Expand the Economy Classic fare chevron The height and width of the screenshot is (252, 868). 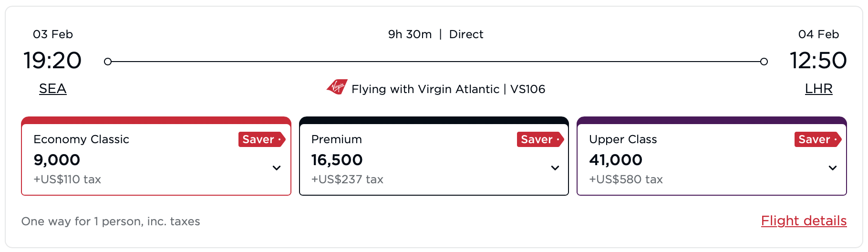pos(277,168)
